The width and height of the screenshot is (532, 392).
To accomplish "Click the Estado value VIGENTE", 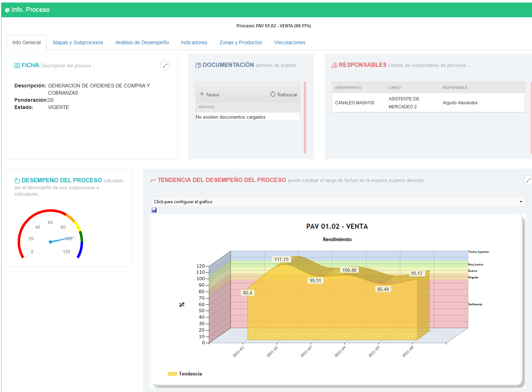I will (x=58, y=107).
